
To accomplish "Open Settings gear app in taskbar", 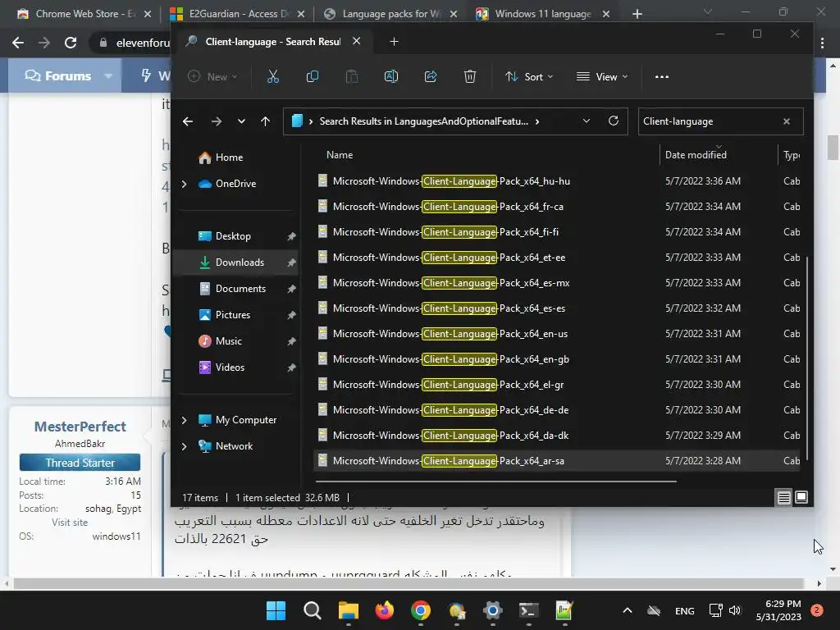I will [492, 610].
